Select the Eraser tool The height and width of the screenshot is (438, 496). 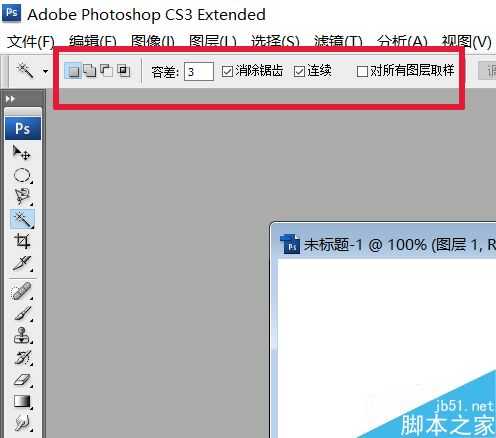pyautogui.click(x=22, y=380)
